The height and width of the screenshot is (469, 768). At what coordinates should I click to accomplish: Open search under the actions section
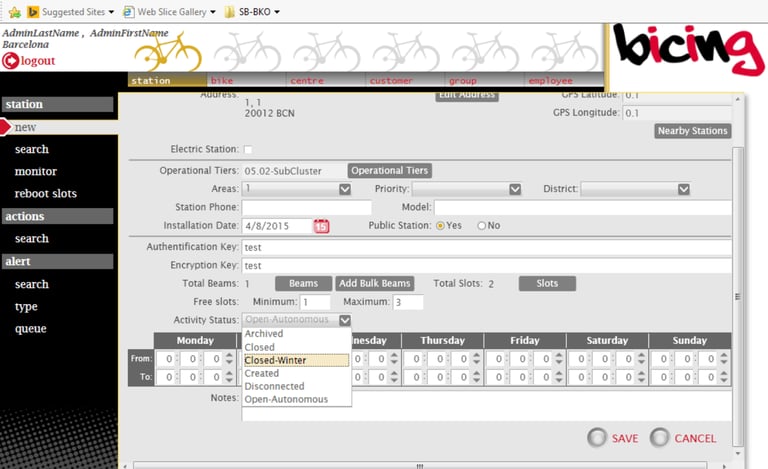(x=32, y=238)
